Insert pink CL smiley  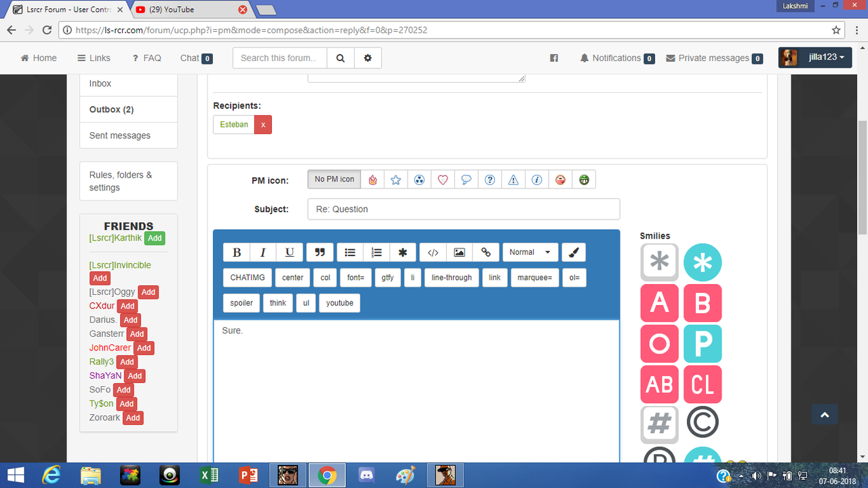tap(703, 384)
